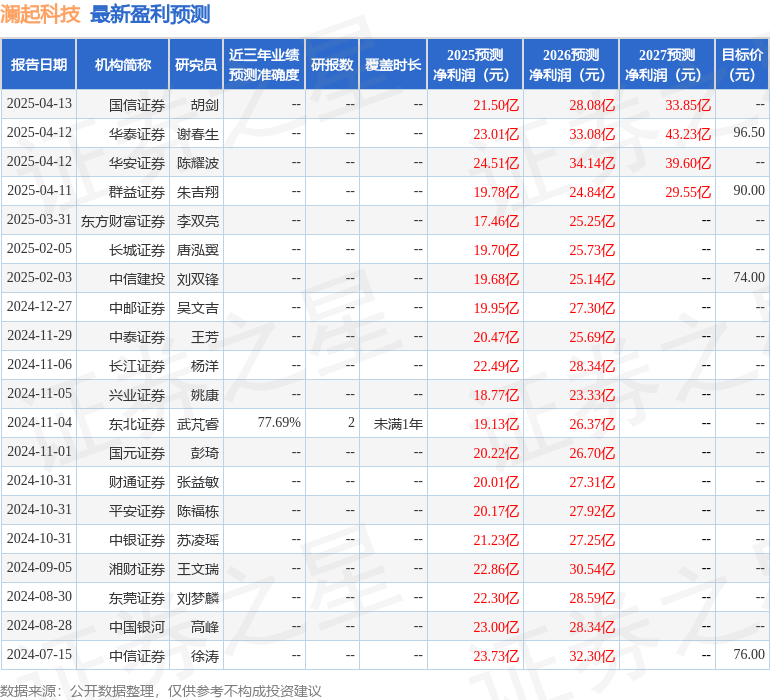The image size is (770, 700).
Task: Click the 报告日期 column header
Action: (x=39, y=65)
